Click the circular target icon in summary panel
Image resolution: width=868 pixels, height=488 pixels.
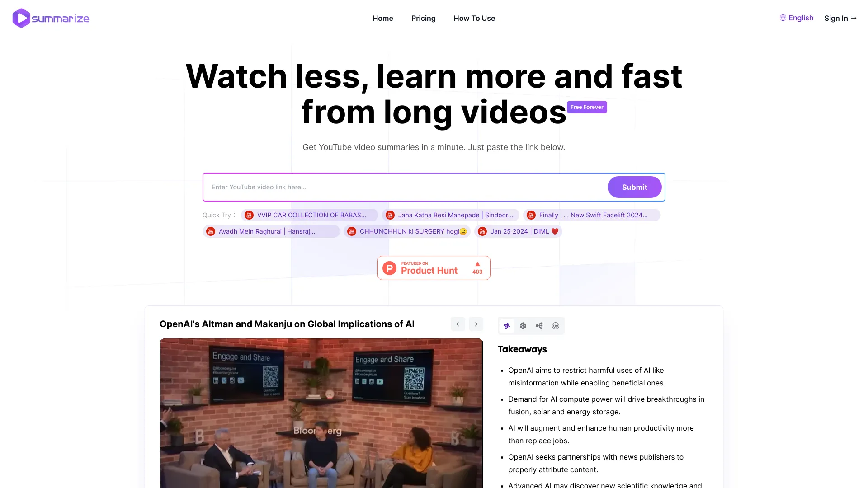[555, 325]
